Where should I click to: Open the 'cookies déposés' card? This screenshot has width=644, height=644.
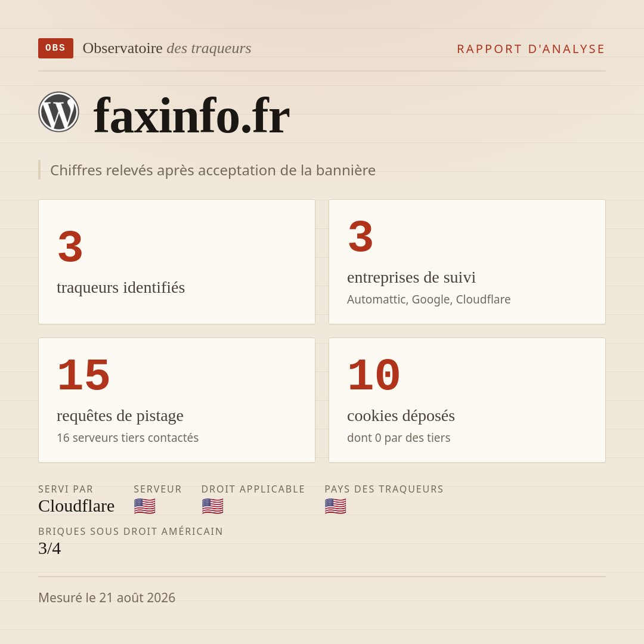point(467,400)
